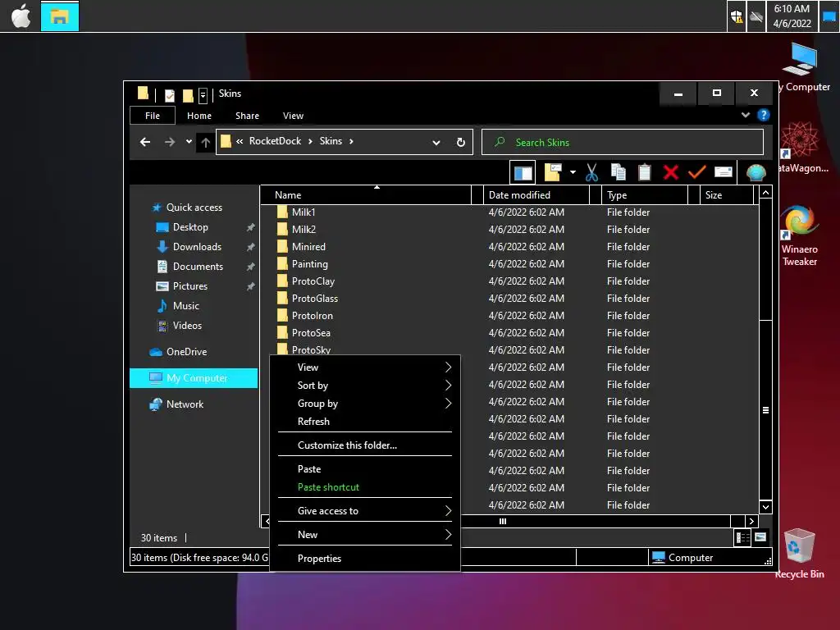This screenshot has height=630, width=840.
Task: Open the Share ribbon tab
Action: [247, 116]
